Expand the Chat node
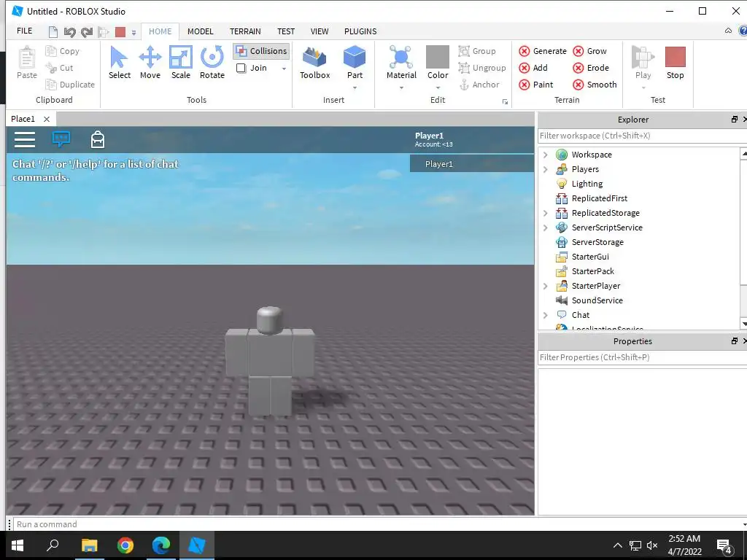The height and width of the screenshot is (560, 747). click(x=546, y=315)
